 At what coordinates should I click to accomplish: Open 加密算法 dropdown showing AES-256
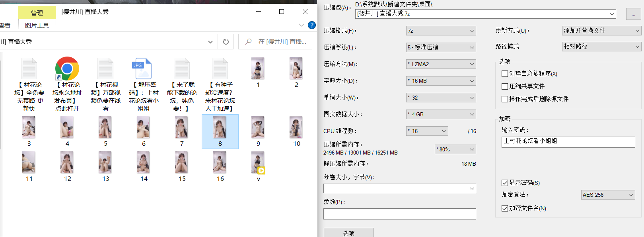coord(608,195)
